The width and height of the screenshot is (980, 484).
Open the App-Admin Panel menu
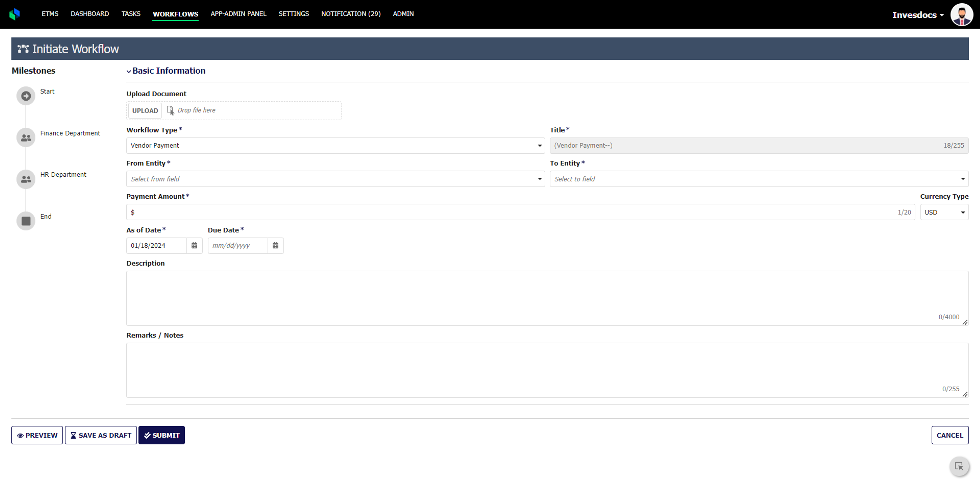pos(239,14)
